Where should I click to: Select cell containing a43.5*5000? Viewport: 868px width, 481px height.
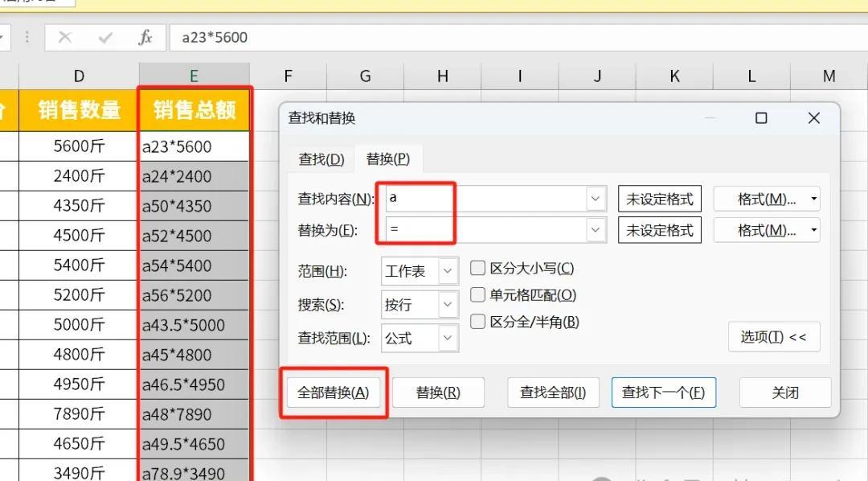(194, 325)
